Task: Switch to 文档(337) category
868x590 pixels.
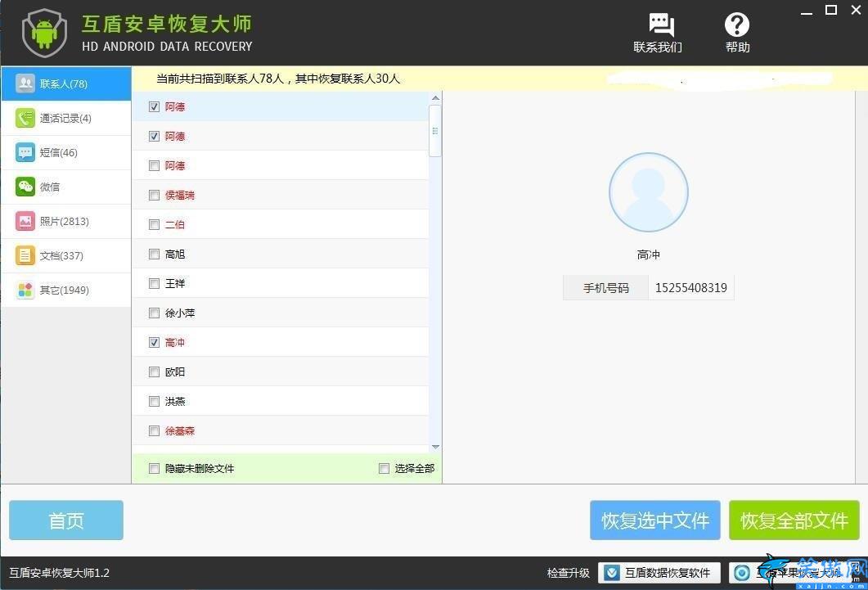Action: (x=66, y=255)
